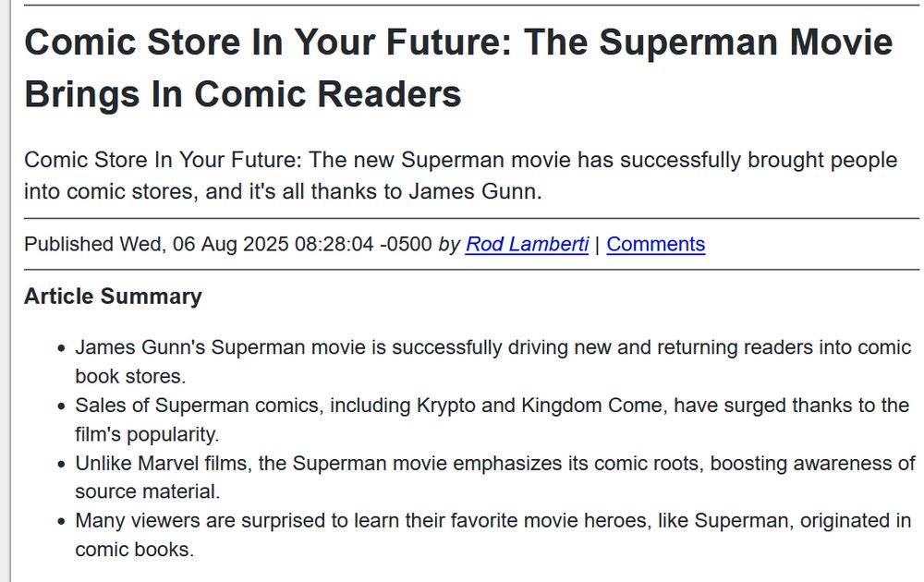Click the horizontal rule below the byline
Image resolution: width=924 pixels, height=582 pixels.
tap(471, 270)
